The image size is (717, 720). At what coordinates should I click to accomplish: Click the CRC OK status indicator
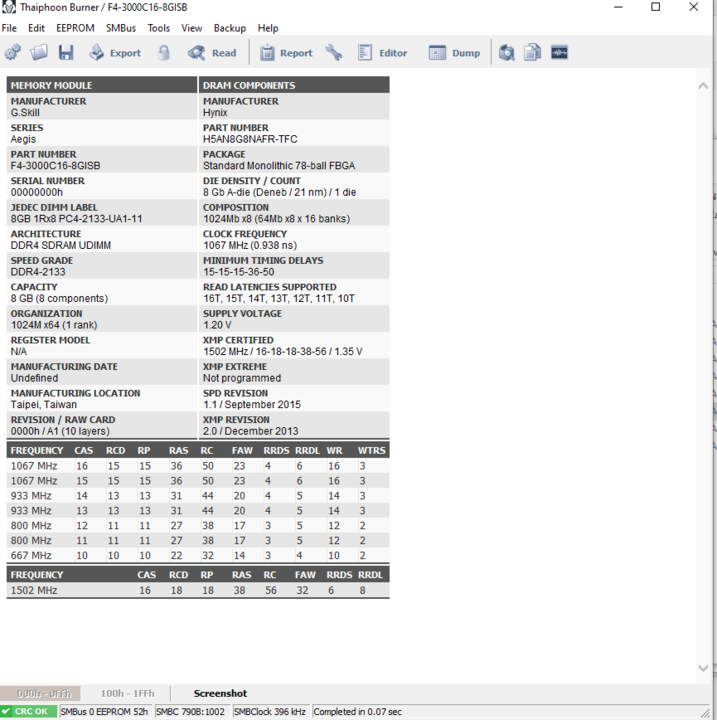[x=28, y=711]
